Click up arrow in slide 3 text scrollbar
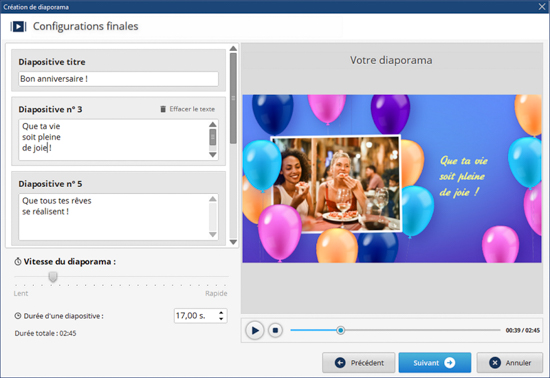This screenshot has width=550, height=378. pos(213,124)
